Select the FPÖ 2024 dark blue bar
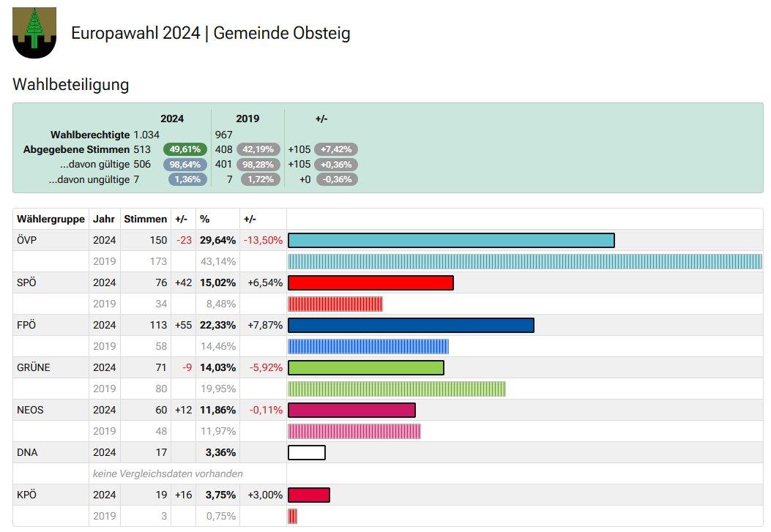771x532 pixels. pos(411,325)
